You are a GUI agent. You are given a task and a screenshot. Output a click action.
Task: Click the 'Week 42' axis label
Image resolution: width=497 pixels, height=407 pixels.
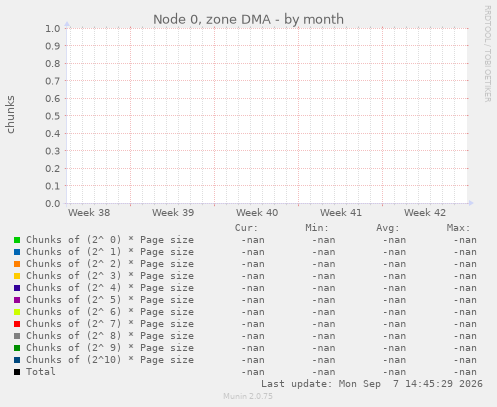(x=425, y=213)
